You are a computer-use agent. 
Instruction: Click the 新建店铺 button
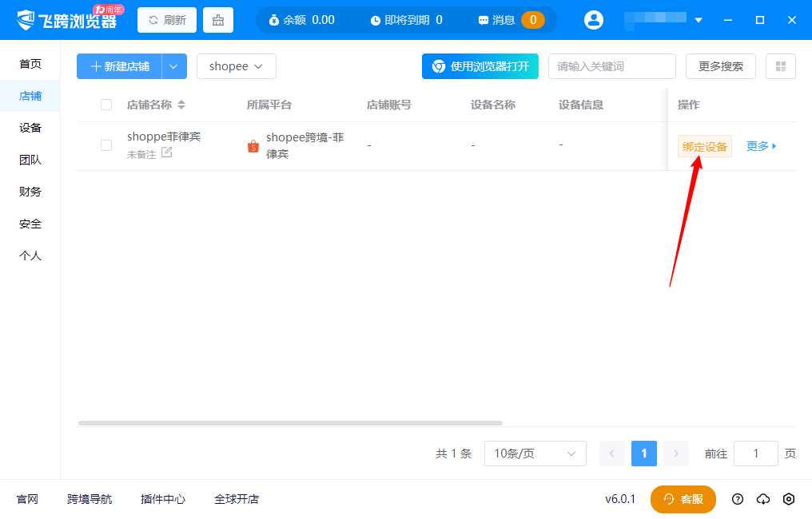[x=120, y=66]
